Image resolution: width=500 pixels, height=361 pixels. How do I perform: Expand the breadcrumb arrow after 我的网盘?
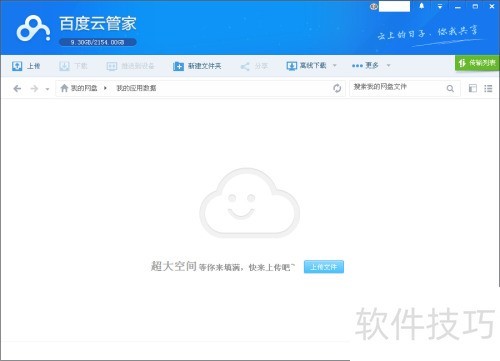(x=105, y=88)
